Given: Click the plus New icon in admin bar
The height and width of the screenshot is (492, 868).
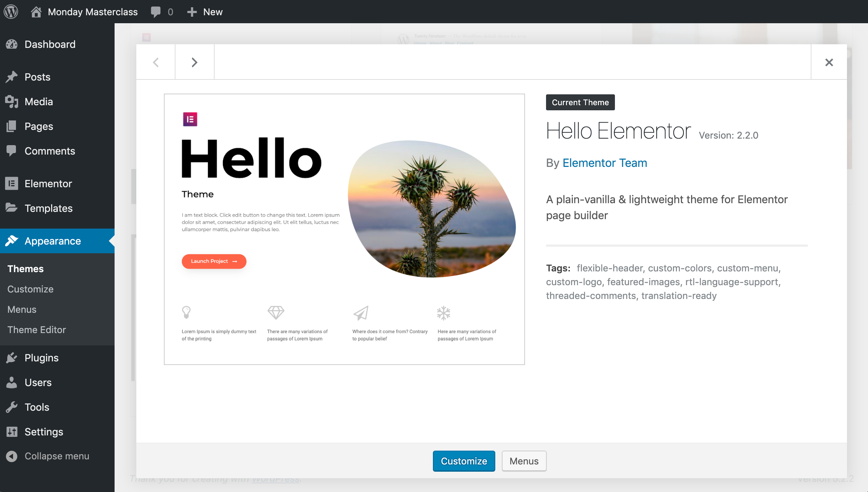Looking at the screenshot, I should pyautogui.click(x=192, y=12).
